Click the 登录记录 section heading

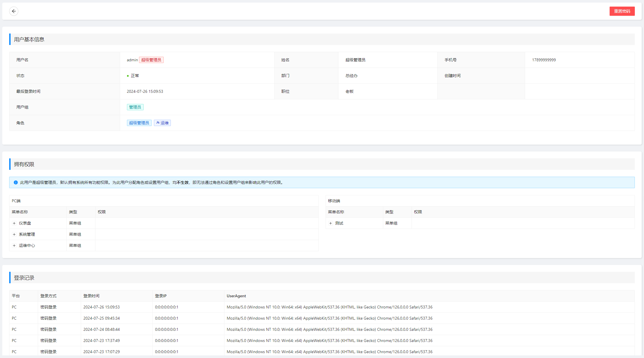click(x=24, y=278)
